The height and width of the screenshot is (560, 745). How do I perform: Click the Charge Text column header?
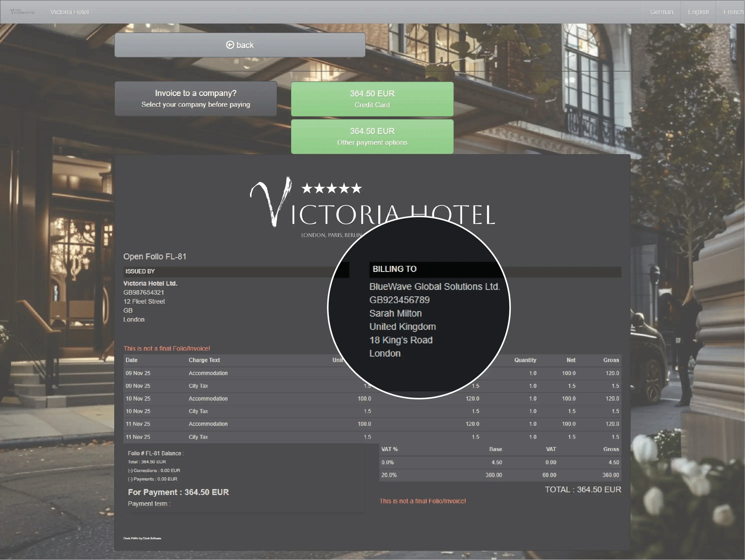click(204, 360)
